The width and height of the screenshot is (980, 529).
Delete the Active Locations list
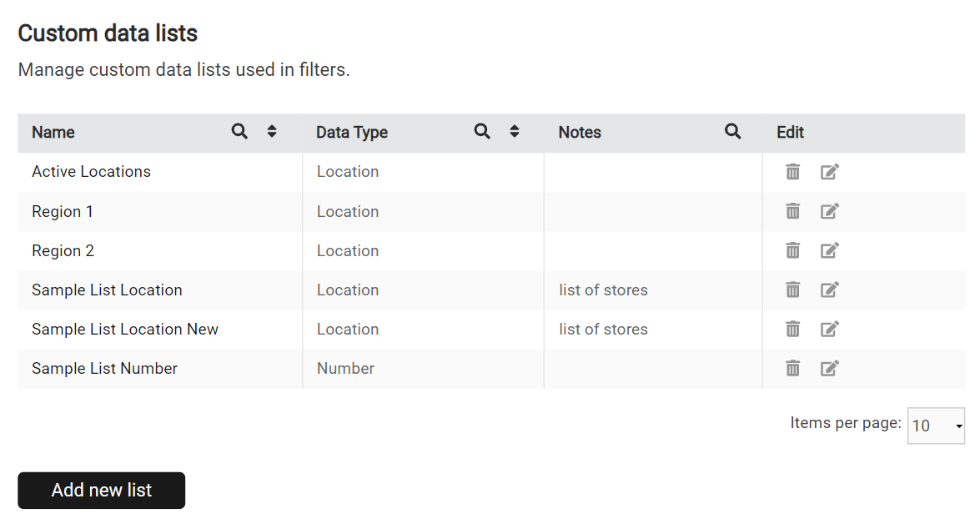click(x=792, y=171)
